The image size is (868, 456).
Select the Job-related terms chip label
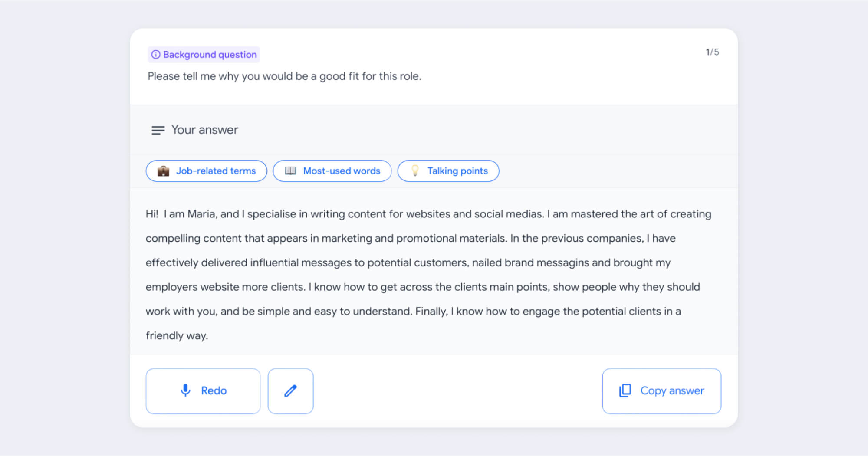coord(216,171)
